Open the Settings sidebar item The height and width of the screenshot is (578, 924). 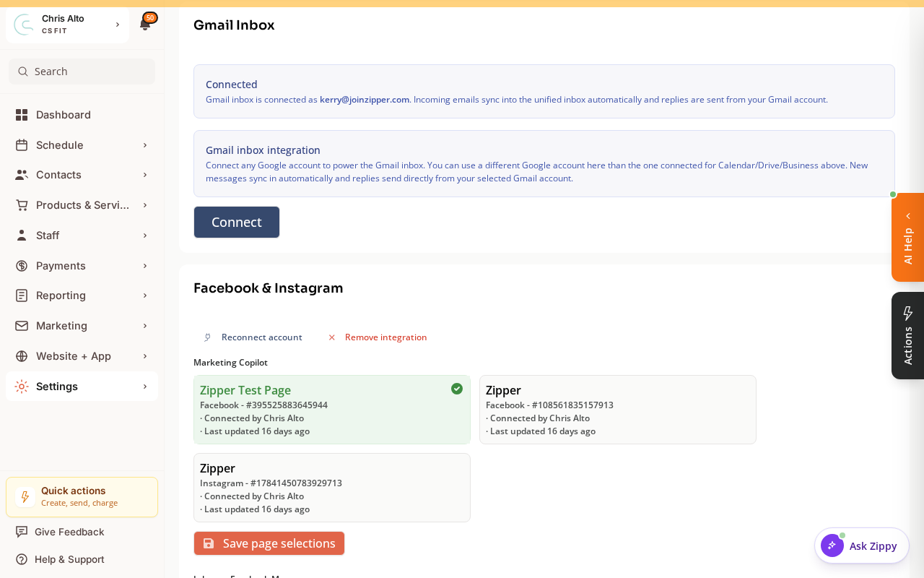tap(82, 387)
